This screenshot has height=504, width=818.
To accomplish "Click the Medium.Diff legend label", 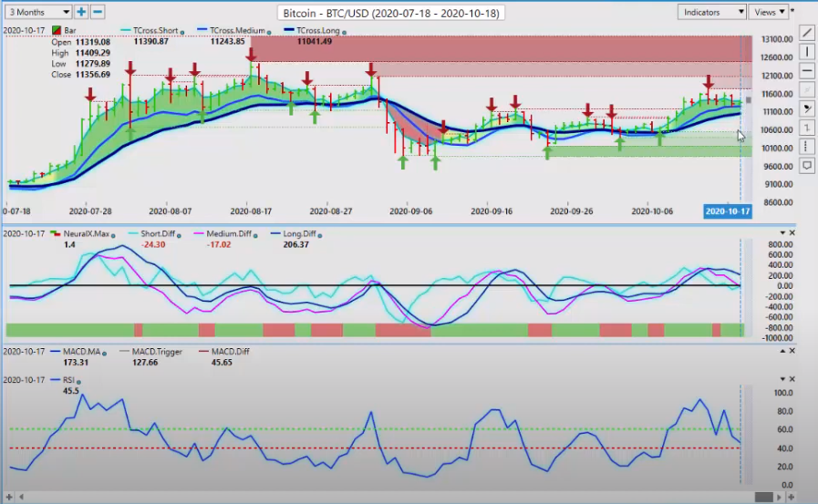I will (229, 233).
